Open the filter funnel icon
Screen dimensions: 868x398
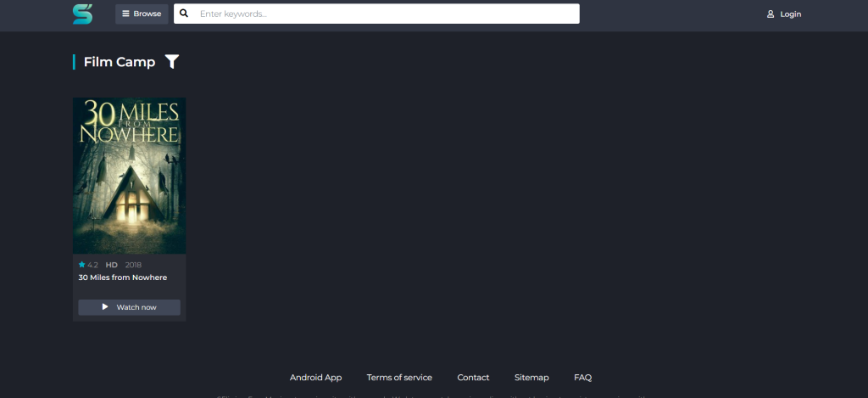coord(172,62)
